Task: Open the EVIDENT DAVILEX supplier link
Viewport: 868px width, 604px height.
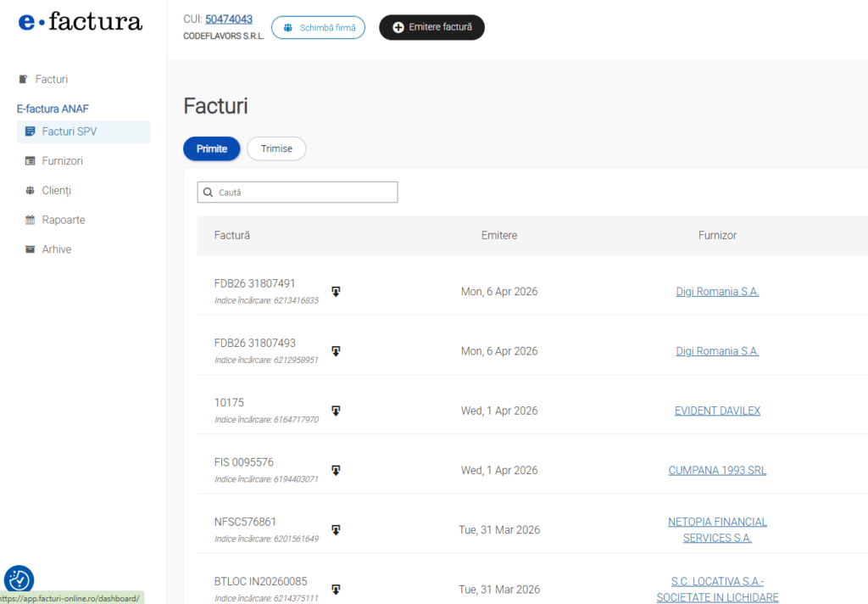Action: tap(717, 411)
